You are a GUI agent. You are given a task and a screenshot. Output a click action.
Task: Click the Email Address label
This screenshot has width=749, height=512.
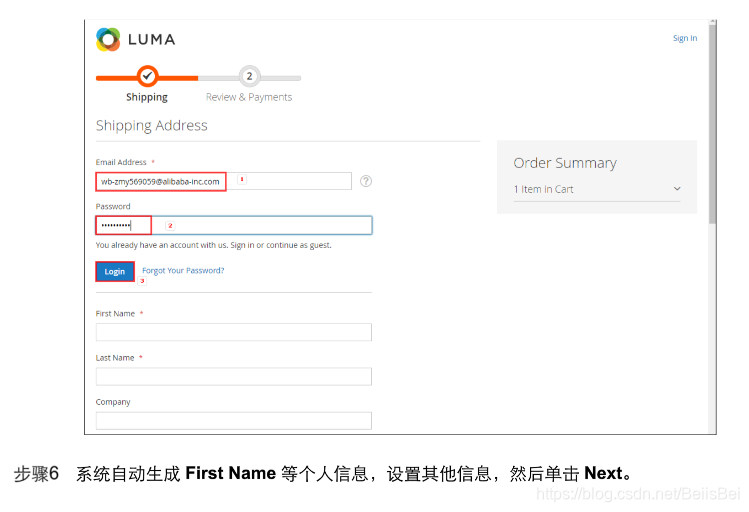click(121, 162)
